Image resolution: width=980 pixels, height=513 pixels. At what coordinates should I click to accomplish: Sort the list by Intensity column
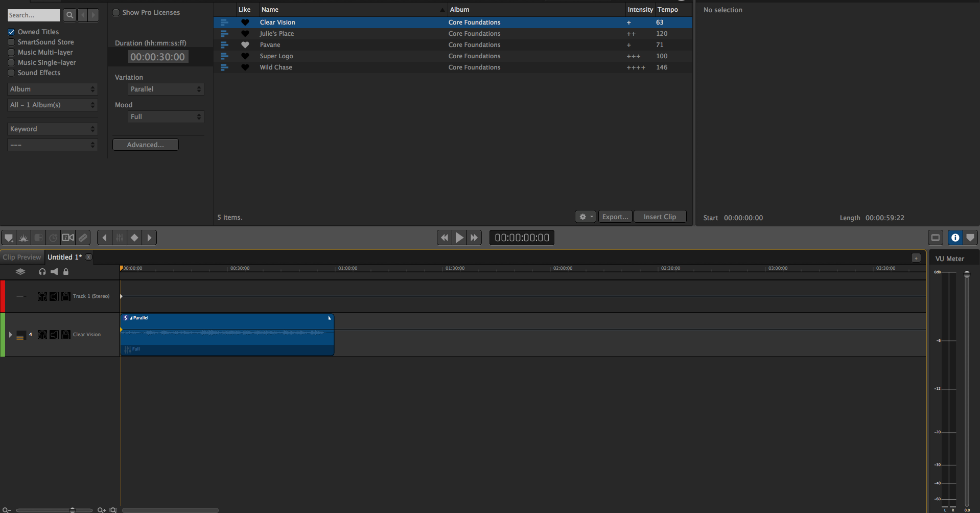coord(640,9)
